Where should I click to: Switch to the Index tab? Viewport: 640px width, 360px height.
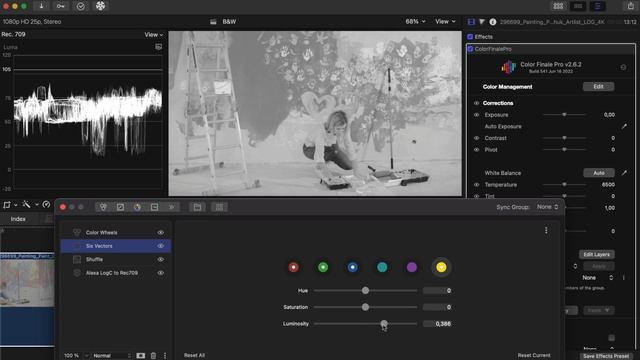coord(18,219)
